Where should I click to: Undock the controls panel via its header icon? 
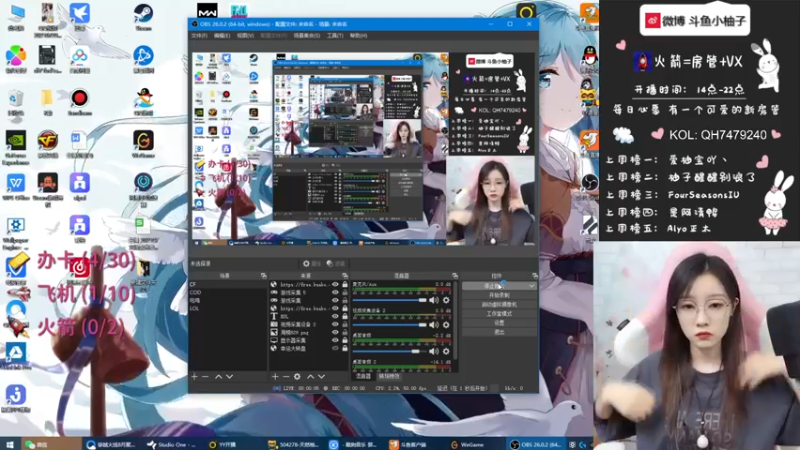(x=534, y=276)
